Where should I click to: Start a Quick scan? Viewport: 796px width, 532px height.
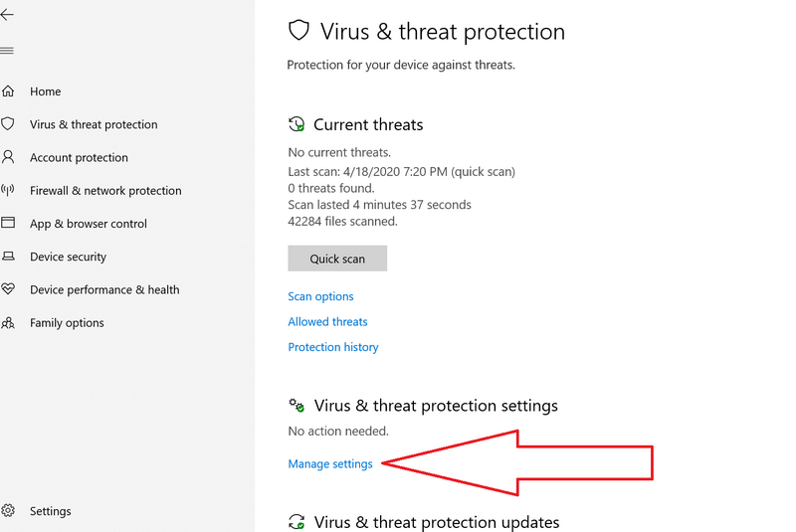tap(337, 259)
